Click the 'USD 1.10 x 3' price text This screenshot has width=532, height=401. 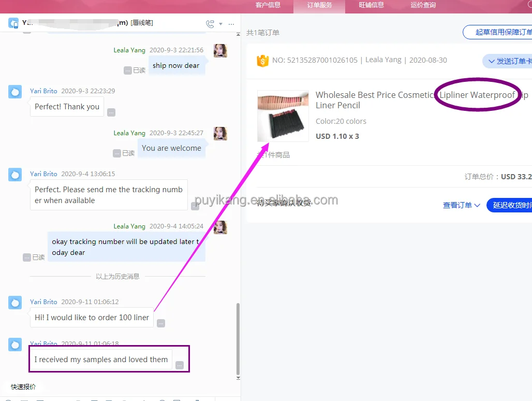pos(337,136)
